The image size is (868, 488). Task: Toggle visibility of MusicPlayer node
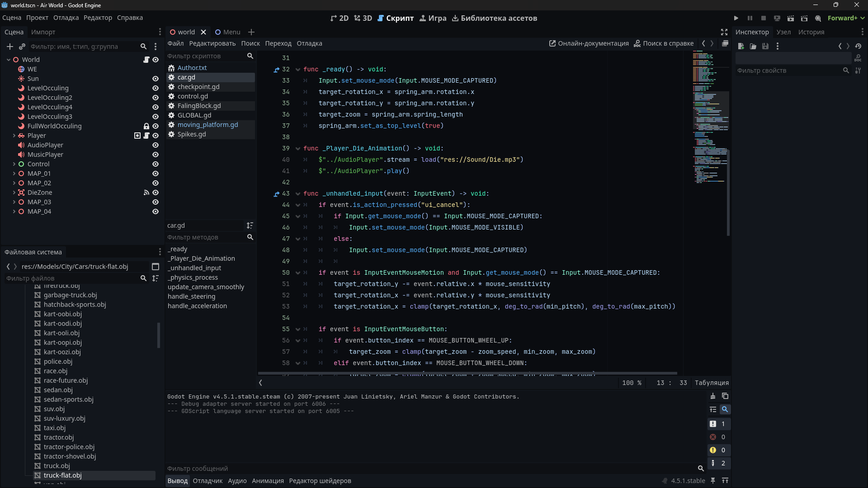156,155
